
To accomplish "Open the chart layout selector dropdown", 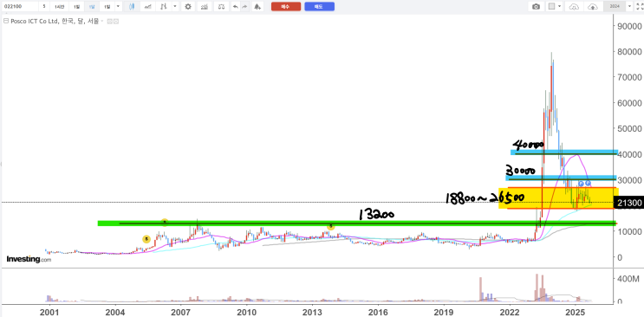I will 555,7.
